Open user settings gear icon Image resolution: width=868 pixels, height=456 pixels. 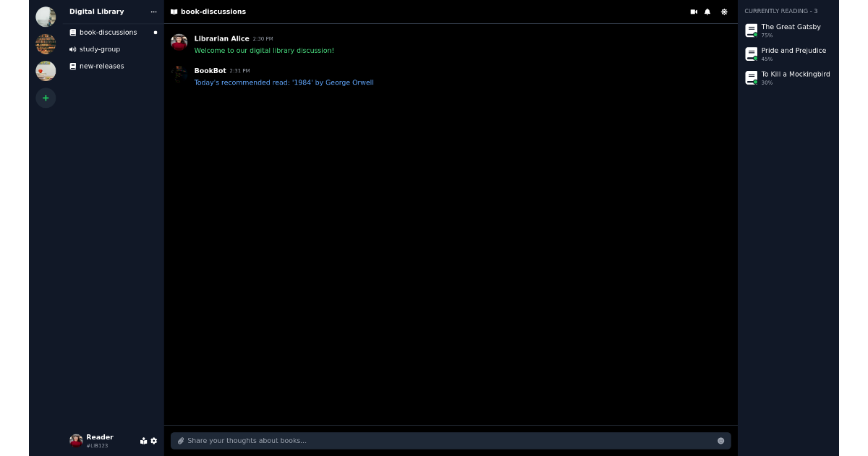(x=154, y=441)
